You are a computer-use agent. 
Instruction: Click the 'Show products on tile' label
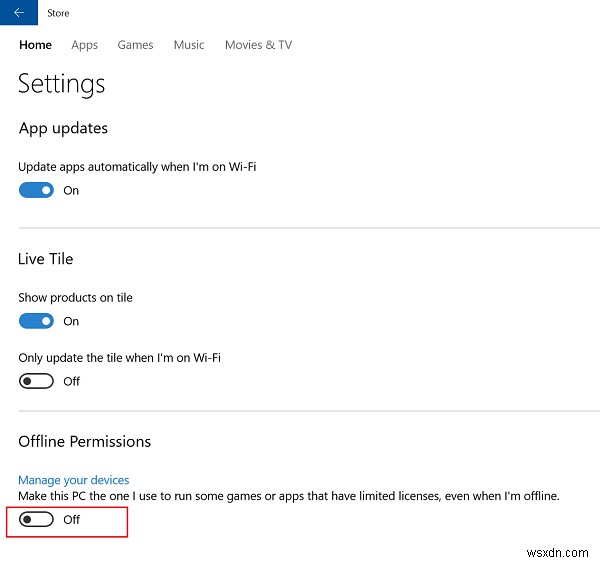point(75,298)
